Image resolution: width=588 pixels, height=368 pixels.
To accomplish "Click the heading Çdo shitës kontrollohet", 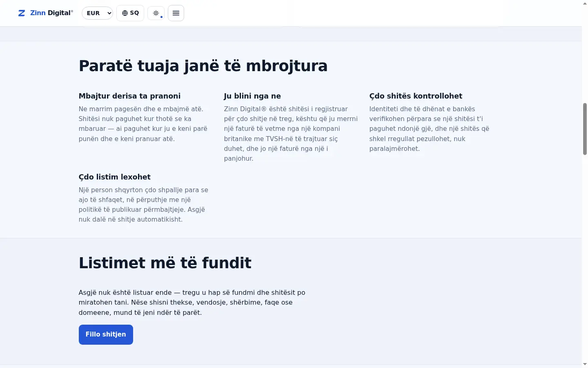I will tap(416, 96).
